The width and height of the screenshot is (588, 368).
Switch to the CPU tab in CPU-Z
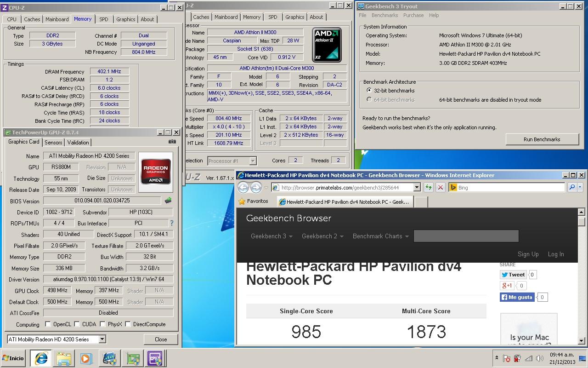click(x=12, y=19)
